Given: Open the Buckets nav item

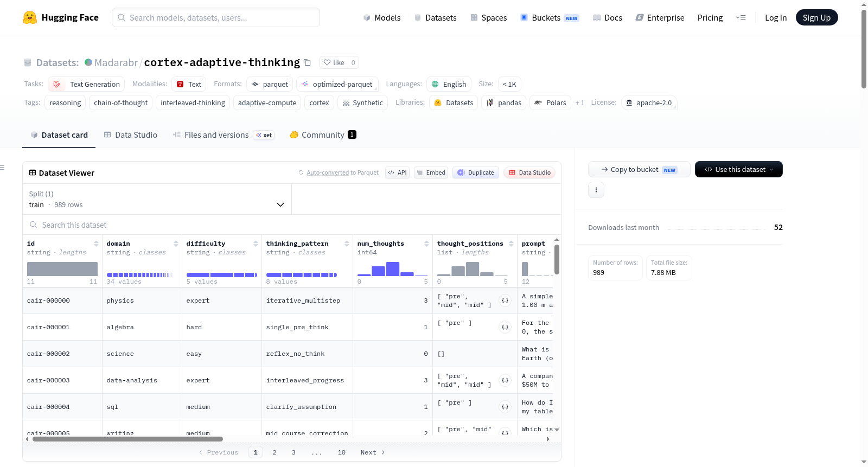Looking at the screenshot, I should pyautogui.click(x=550, y=17).
